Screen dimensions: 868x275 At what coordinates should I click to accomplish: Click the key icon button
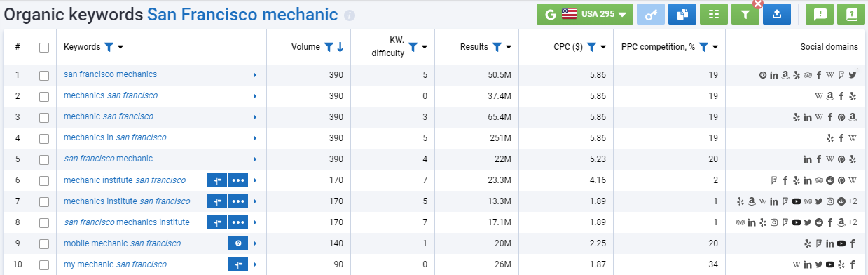[x=651, y=14]
